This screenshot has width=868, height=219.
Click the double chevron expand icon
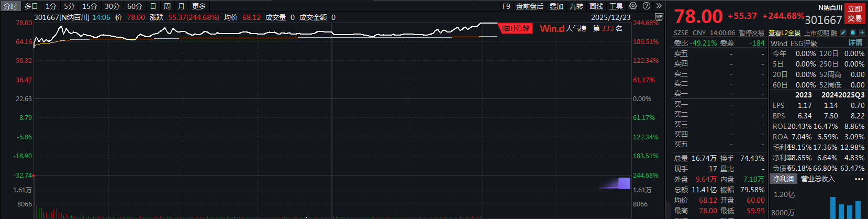(659, 6)
